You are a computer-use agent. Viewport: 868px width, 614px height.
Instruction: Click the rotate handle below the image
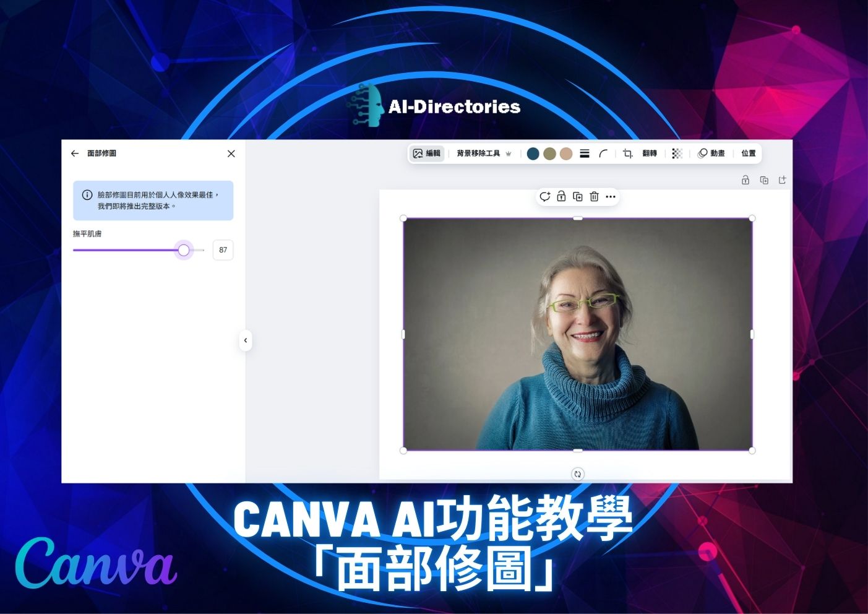577,474
